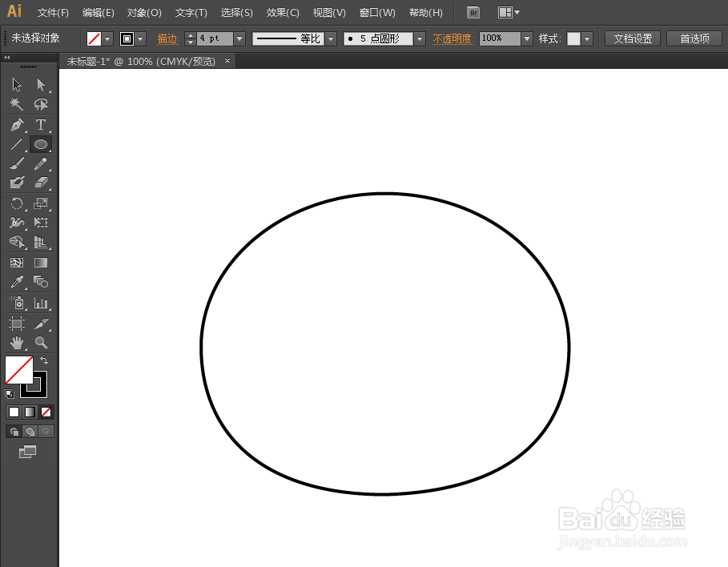Select the Symbol Sprayer tool
Screen dimensions: 728x567
pos(17,304)
